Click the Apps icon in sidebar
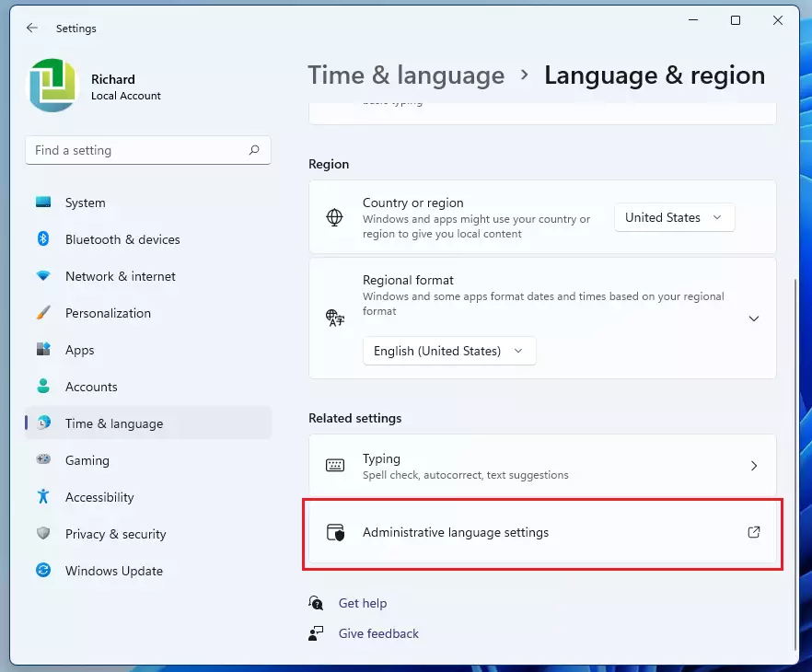This screenshot has height=672, width=812. pyautogui.click(x=43, y=350)
